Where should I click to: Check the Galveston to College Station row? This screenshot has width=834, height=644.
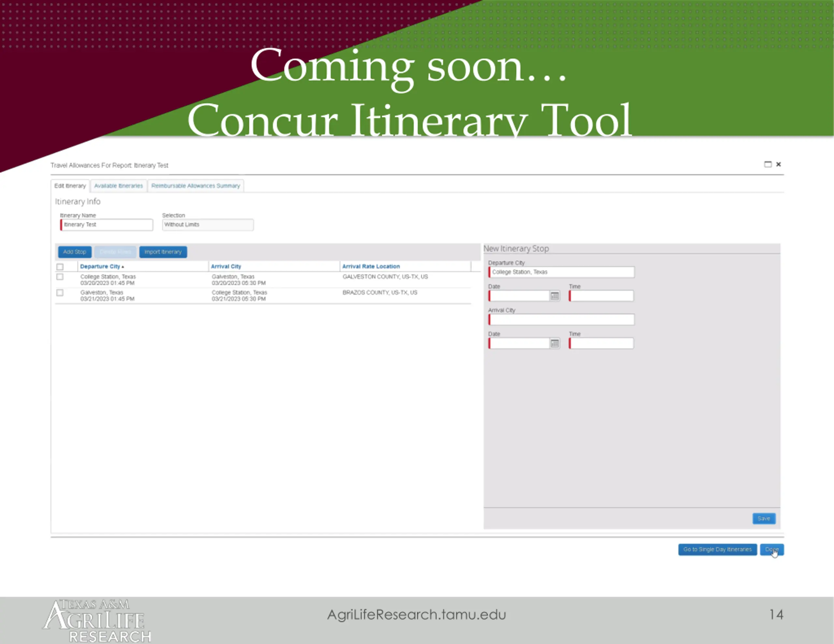pos(60,293)
